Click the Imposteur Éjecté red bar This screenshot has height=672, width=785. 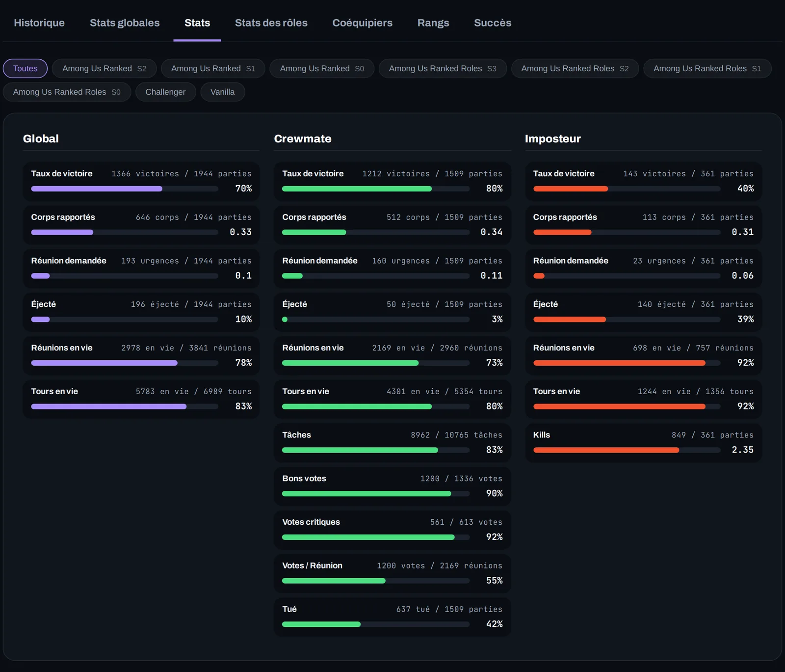point(570,320)
